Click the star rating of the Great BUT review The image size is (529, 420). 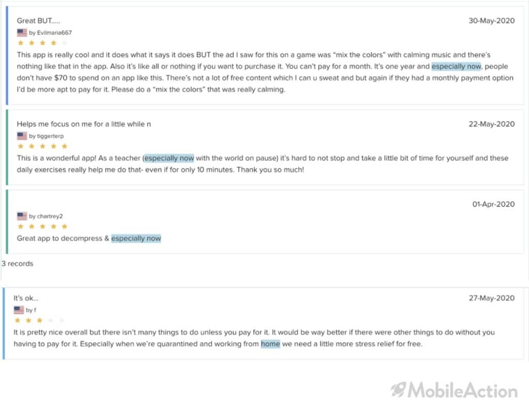[x=42, y=43]
